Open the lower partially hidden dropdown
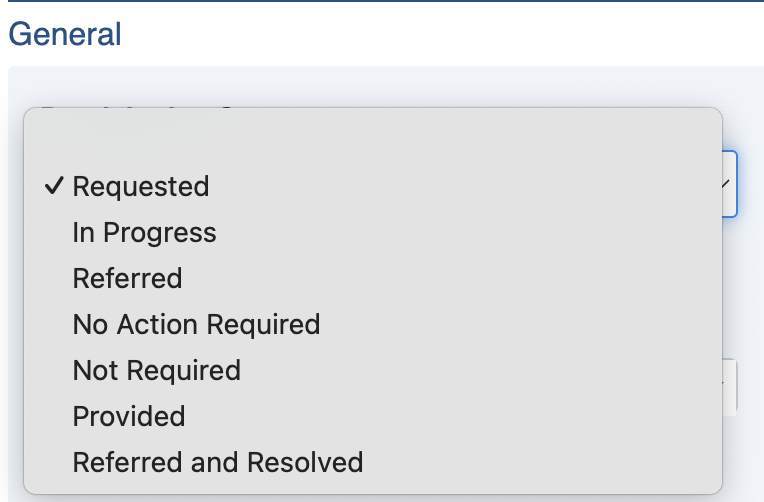 point(729,386)
